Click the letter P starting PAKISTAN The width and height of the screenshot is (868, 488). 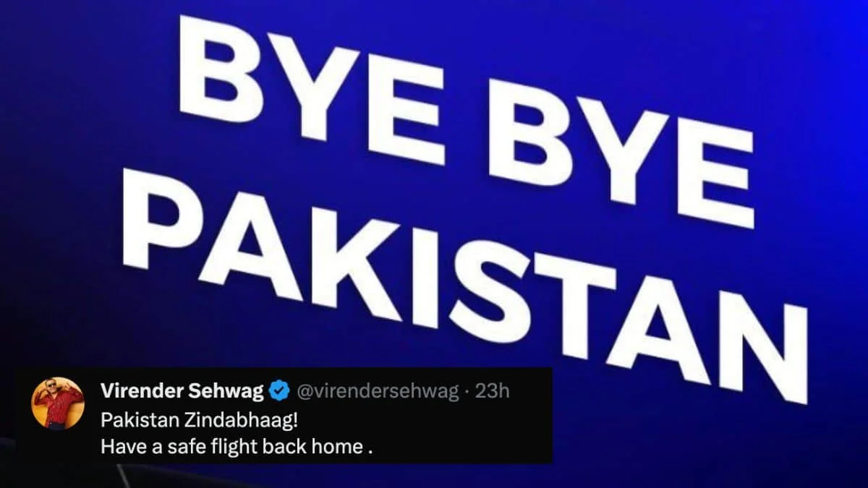coord(180,222)
